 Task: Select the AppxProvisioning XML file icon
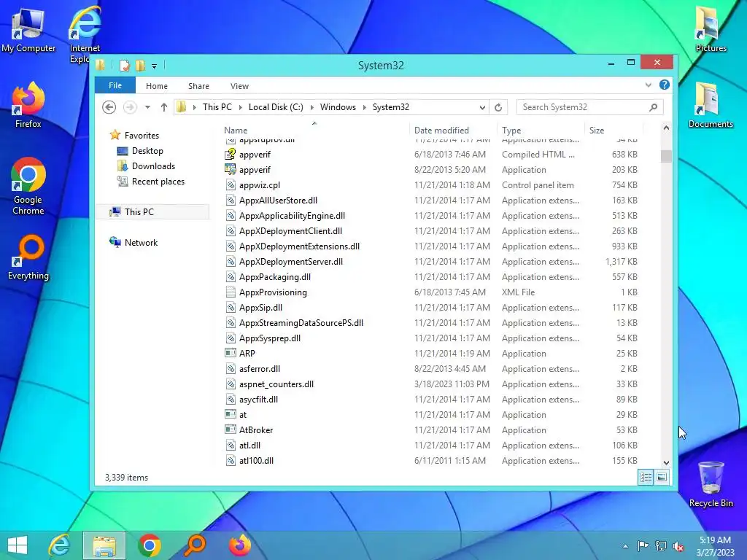pos(231,292)
